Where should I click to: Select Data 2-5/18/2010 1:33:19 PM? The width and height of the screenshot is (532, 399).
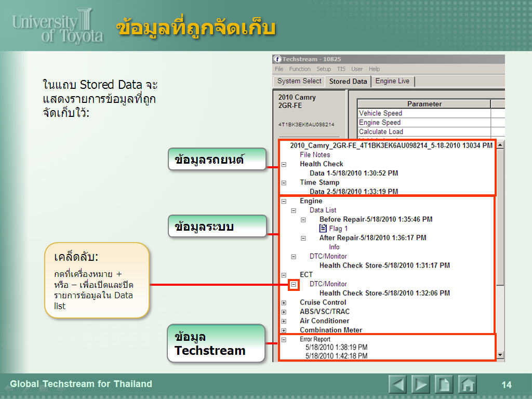click(x=353, y=191)
